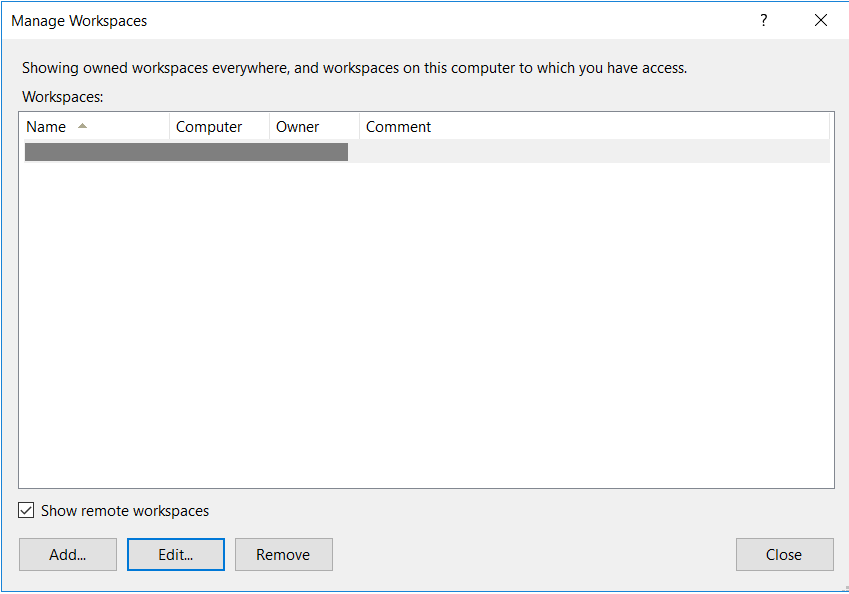This screenshot has width=849, height=594.
Task: Click divider between Name and Computer headers
Action: tap(169, 127)
